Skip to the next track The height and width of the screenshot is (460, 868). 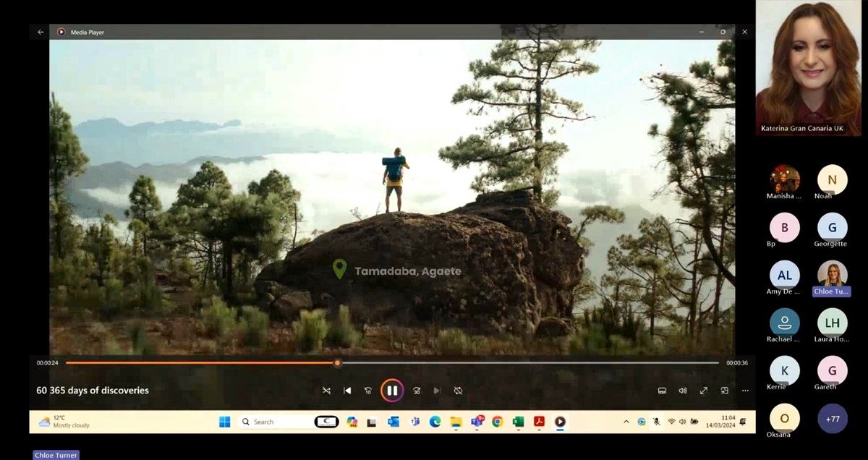[437, 391]
